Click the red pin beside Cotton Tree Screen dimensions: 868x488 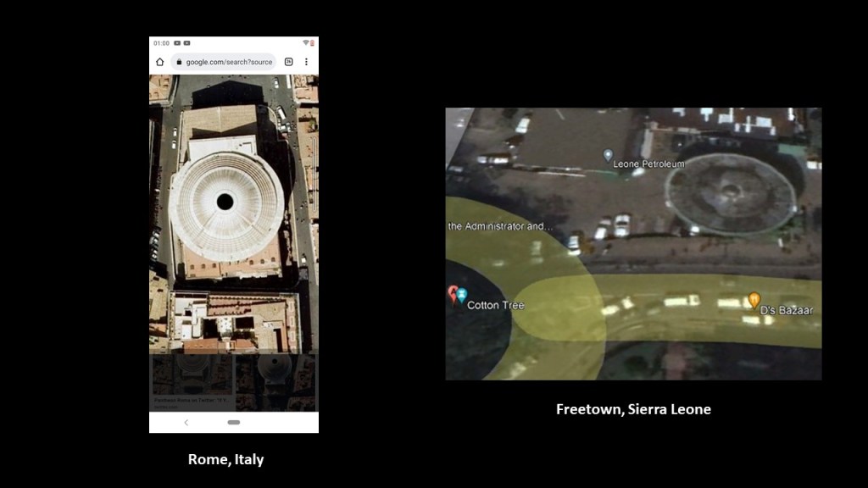(453, 293)
